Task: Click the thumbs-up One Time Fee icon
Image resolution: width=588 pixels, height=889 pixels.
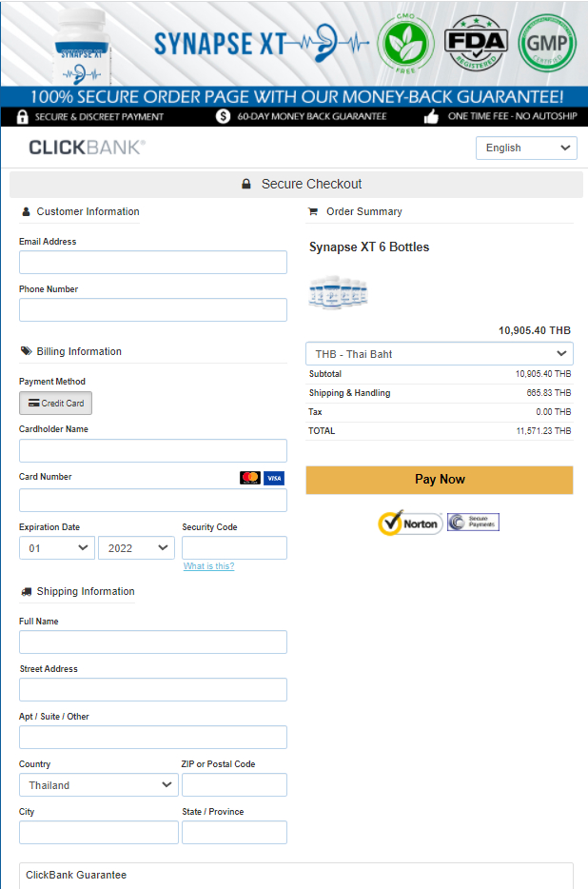Action: 432,117
